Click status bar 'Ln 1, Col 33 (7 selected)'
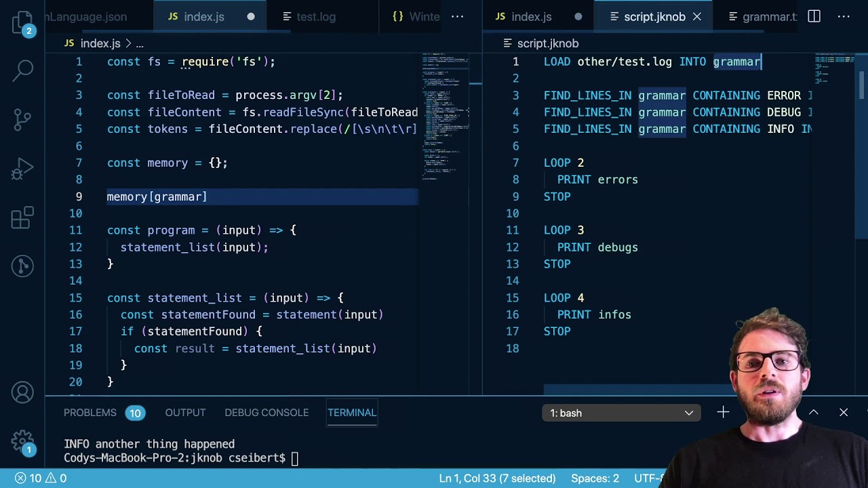 (497, 479)
